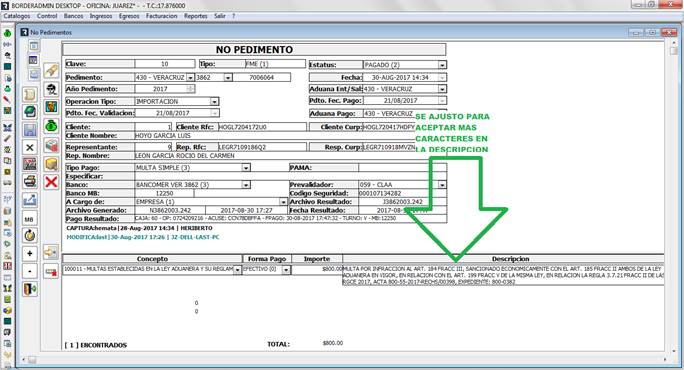Viewport: 684px width, 370px height.
Task: Open the Catalogos menu
Action: (x=17, y=16)
